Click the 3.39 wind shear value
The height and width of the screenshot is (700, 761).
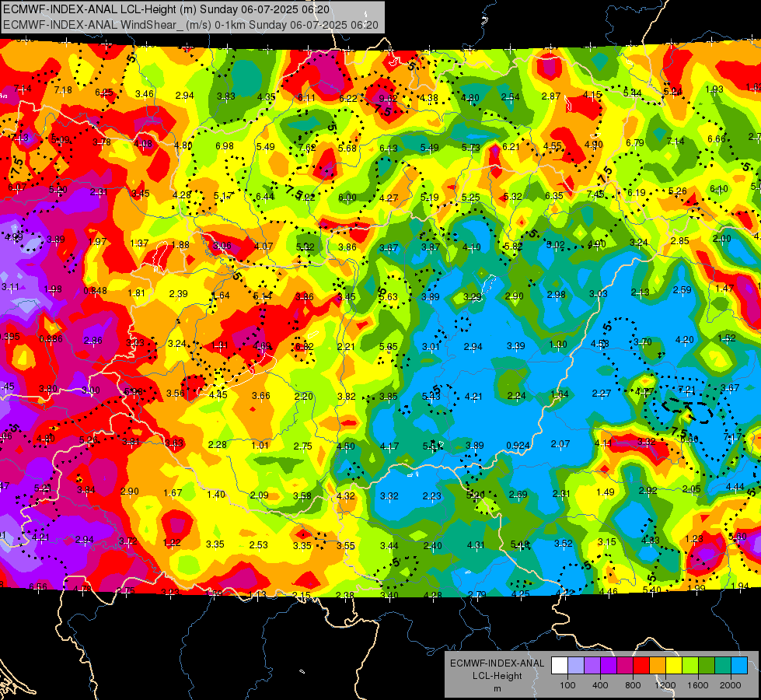[x=516, y=346]
